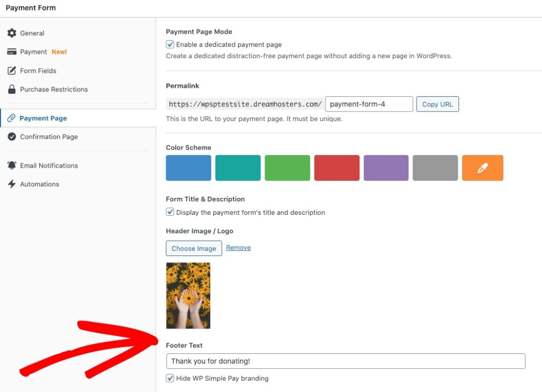Switch to Confirmation Page tab

(x=49, y=136)
